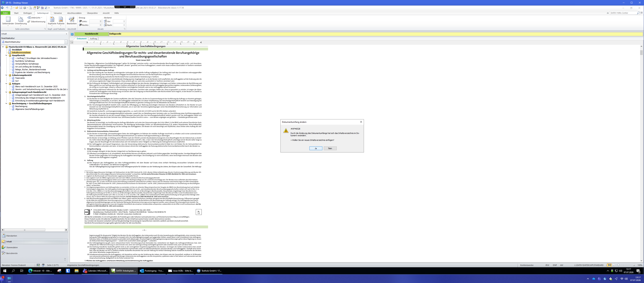The image size is (644, 283).
Task: Click the undo icon in quick access toolbar
Action: 7,8
